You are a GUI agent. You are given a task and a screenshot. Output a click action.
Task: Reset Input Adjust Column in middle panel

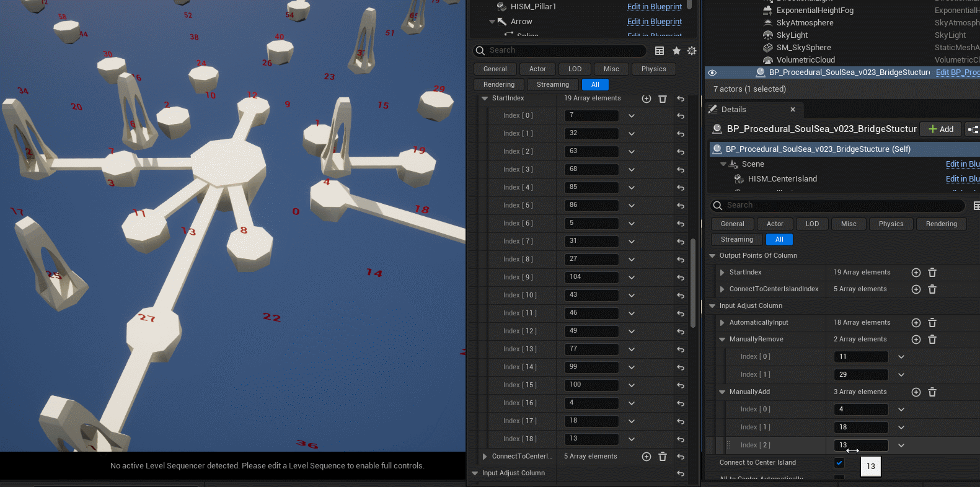pos(681,473)
